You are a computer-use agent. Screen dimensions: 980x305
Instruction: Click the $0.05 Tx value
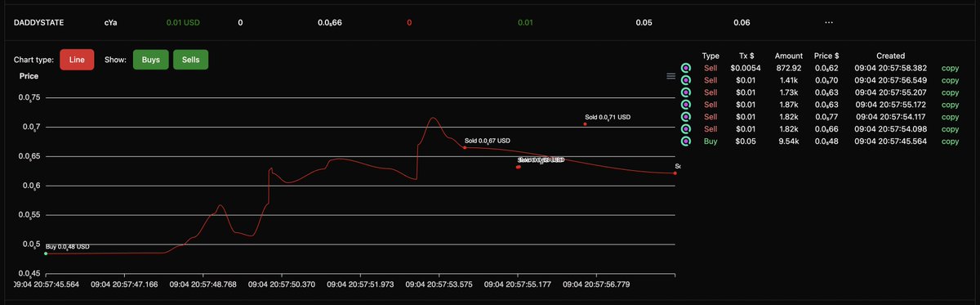point(746,141)
